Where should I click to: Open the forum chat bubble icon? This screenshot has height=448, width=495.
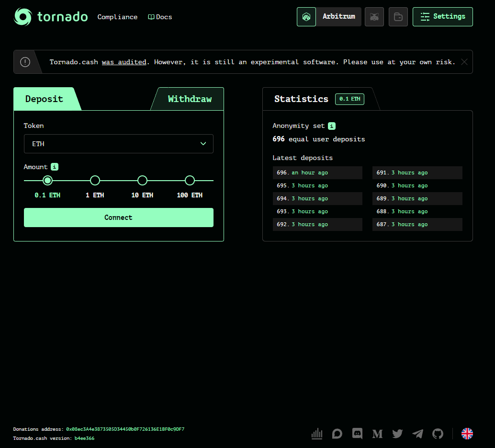337,434
